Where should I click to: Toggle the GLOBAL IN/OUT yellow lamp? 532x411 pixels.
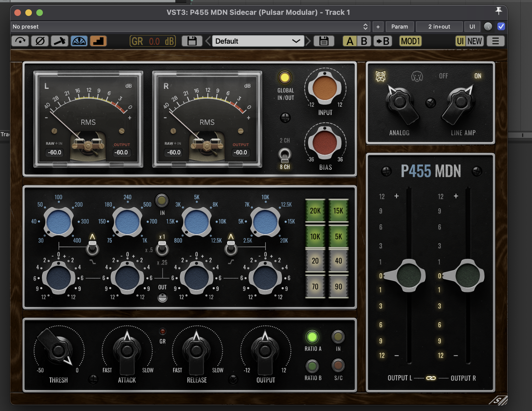(285, 77)
